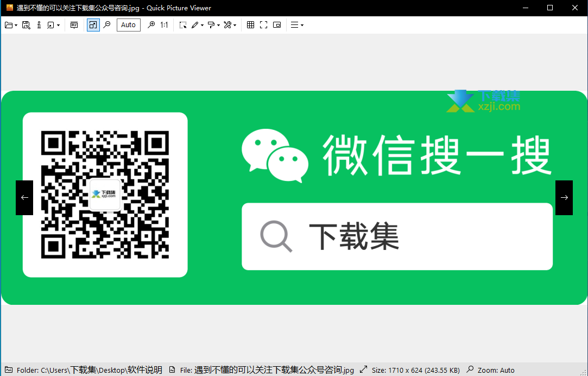Click the app icon in the title bar
Screen dimensions: 588x376
click(x=10, y=8)
